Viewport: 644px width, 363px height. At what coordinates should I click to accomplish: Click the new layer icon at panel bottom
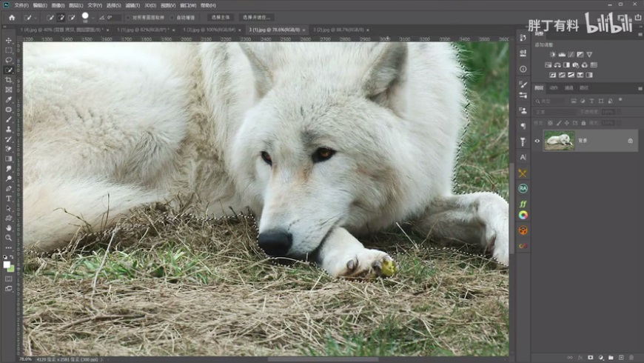click(x=621, y=358)
